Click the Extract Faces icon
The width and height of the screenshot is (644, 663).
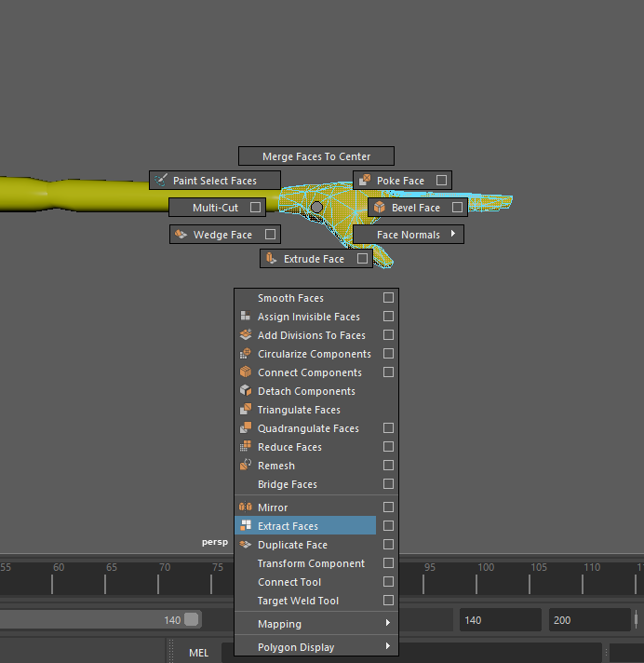click(246, 525)
